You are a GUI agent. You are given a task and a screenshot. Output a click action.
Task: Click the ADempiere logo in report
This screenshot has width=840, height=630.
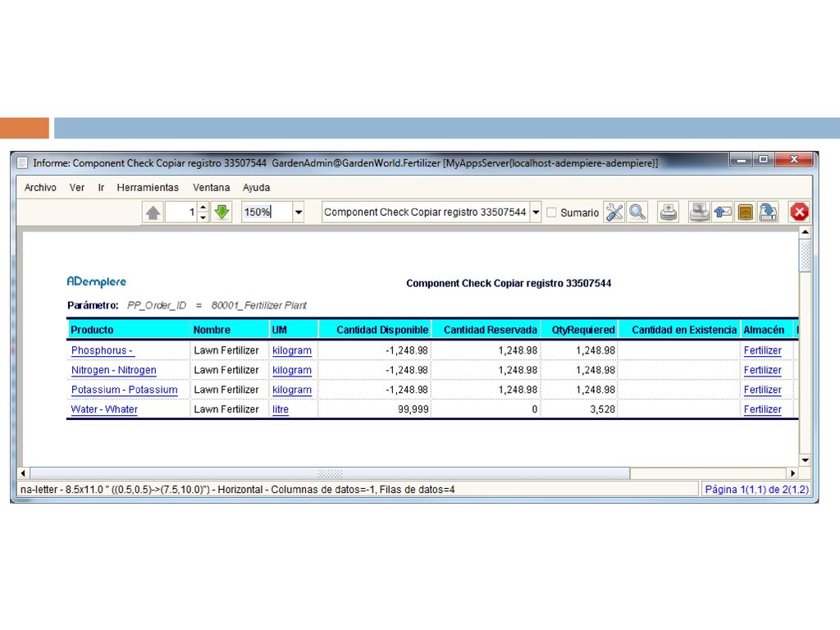point(97,282)
